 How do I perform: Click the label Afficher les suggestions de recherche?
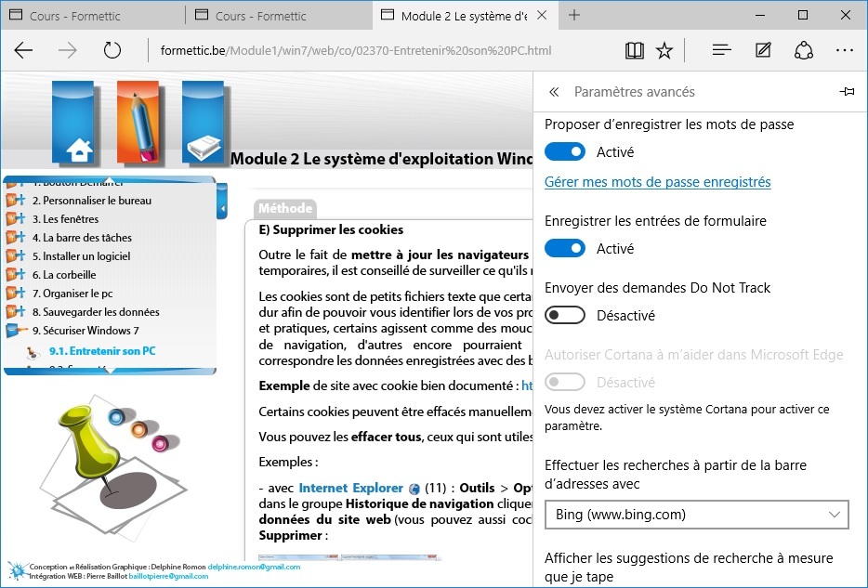[x=689, y=568]
